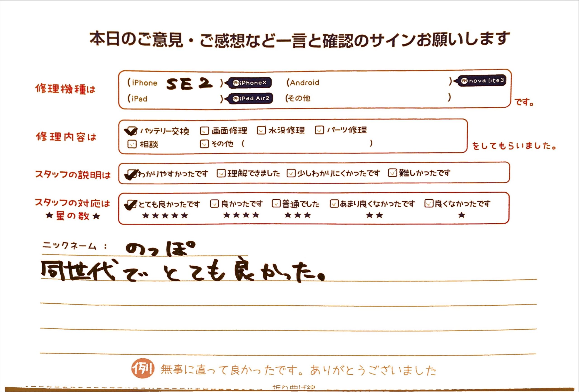This screenshot has height=392, width=579.
Task: Click the スタッフの説明は label
Action: [73, 175]
